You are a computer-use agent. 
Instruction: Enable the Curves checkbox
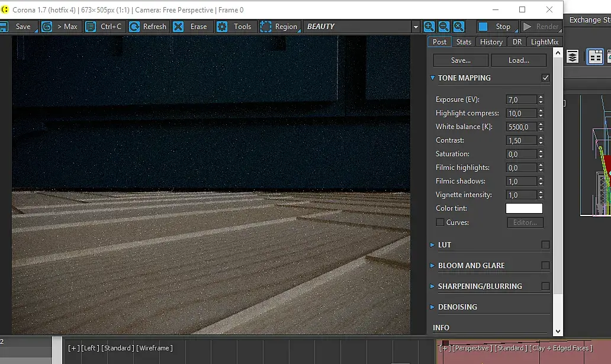coord(440,222)
